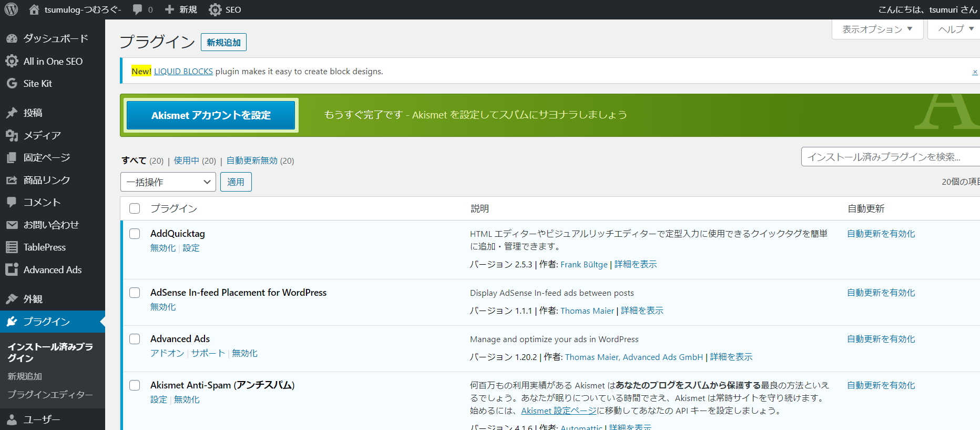Open Thomas Maier author link for AdSense plugin

pos(587,311)
